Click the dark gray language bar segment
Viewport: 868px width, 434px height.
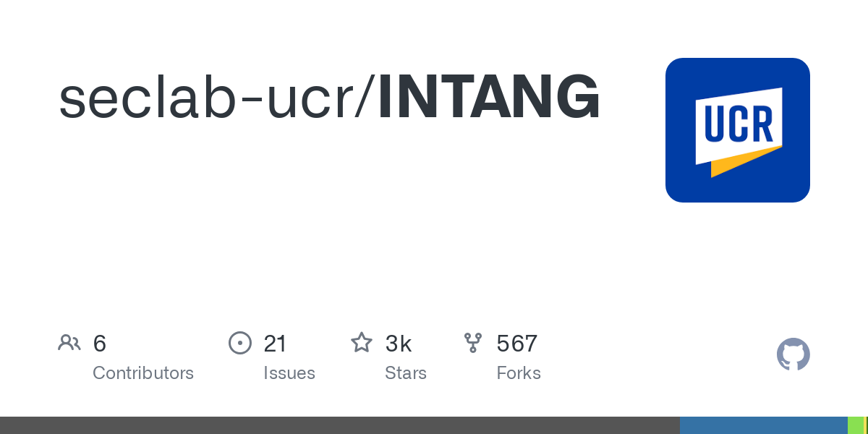tap(340, 425)
